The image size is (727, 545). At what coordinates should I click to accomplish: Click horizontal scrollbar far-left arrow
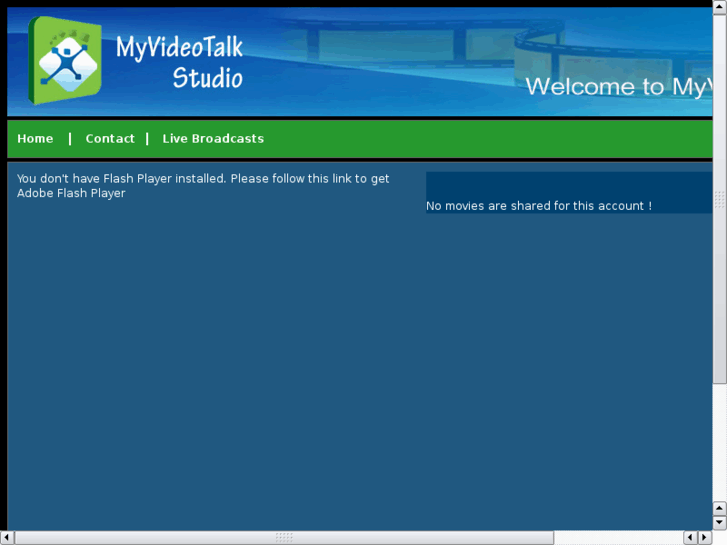coord(6,538)
